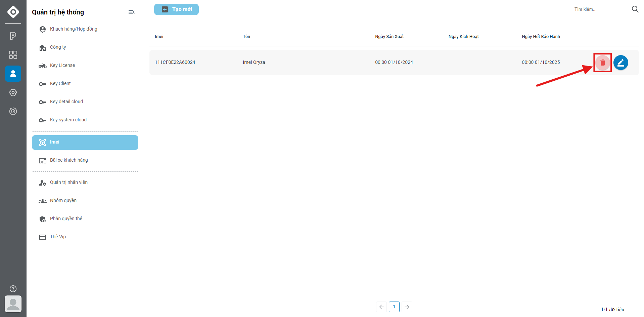Click the 1/1 dữ liệu count

click(612, 310)
